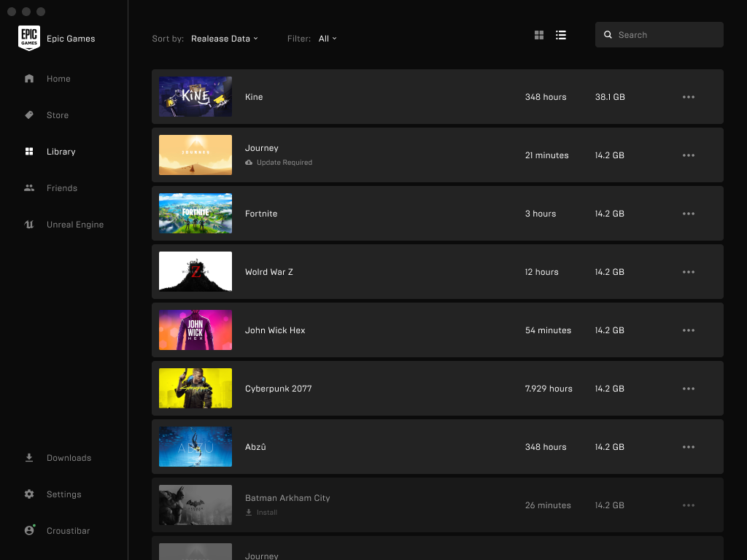
Task: Click the Batman Arkham City title
Action: pos(287,497)
